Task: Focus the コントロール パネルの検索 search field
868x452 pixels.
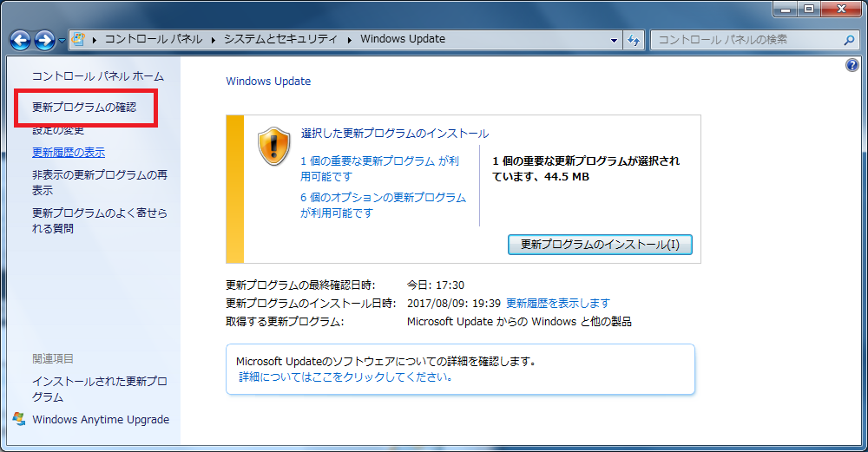Action: point(745,40)
